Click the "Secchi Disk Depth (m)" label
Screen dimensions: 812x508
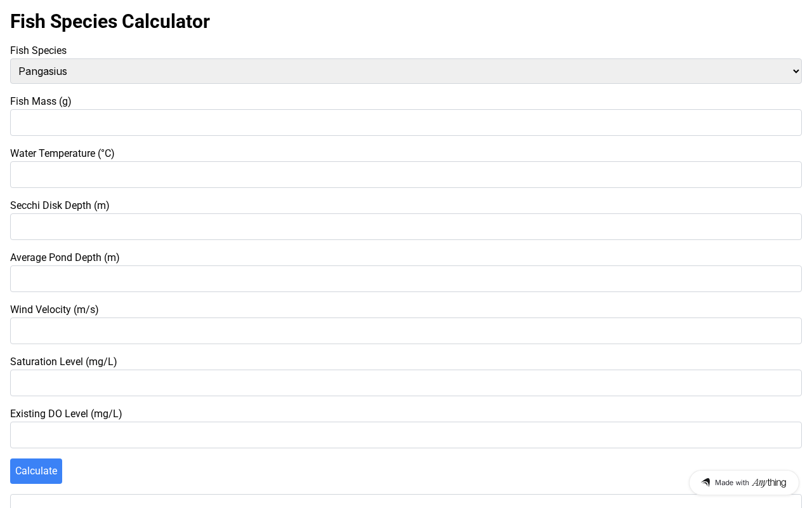click(60, 206)
